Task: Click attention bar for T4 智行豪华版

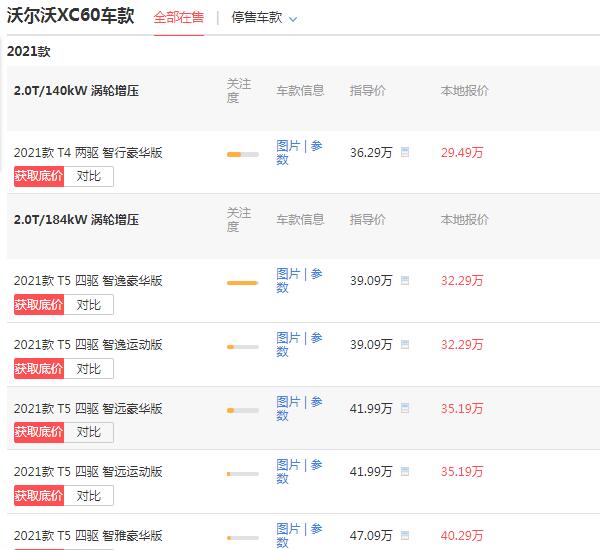Action: pyautogui.click(x=243, y=155)
